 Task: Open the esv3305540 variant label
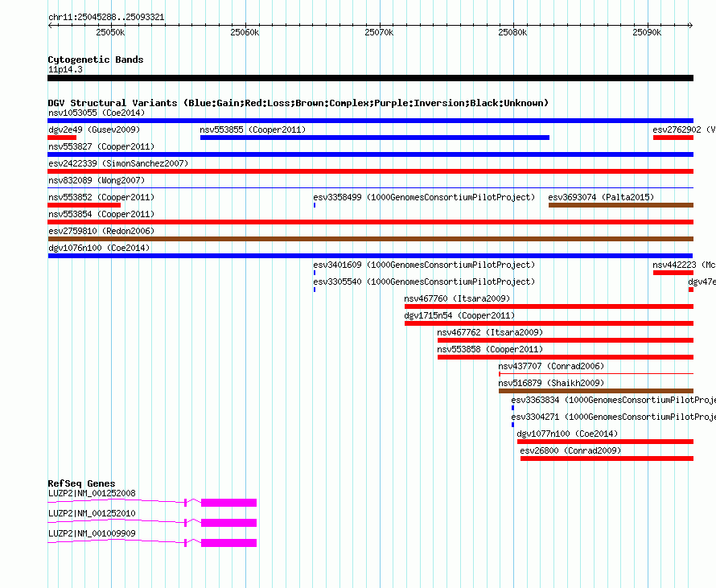(424, 282)
